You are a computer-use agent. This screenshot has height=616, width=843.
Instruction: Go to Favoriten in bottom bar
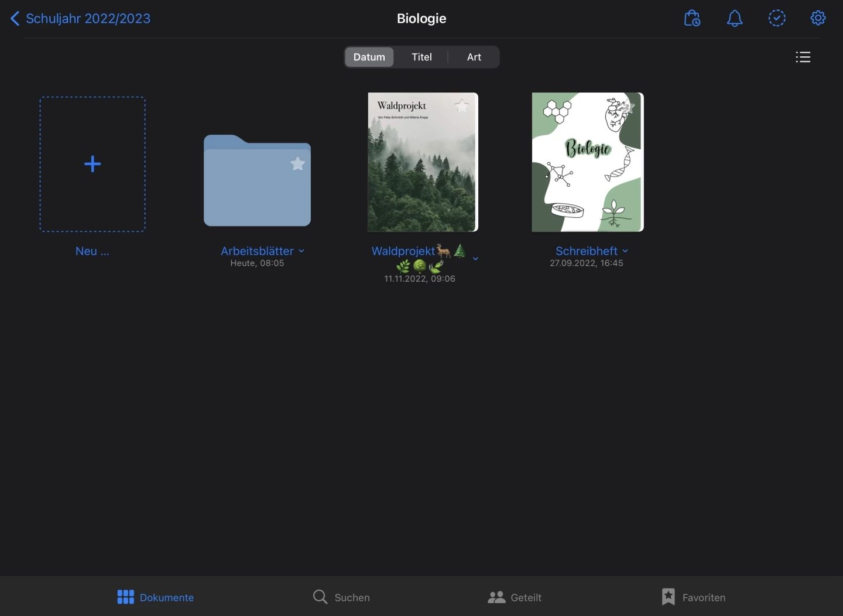coord(693,597)
